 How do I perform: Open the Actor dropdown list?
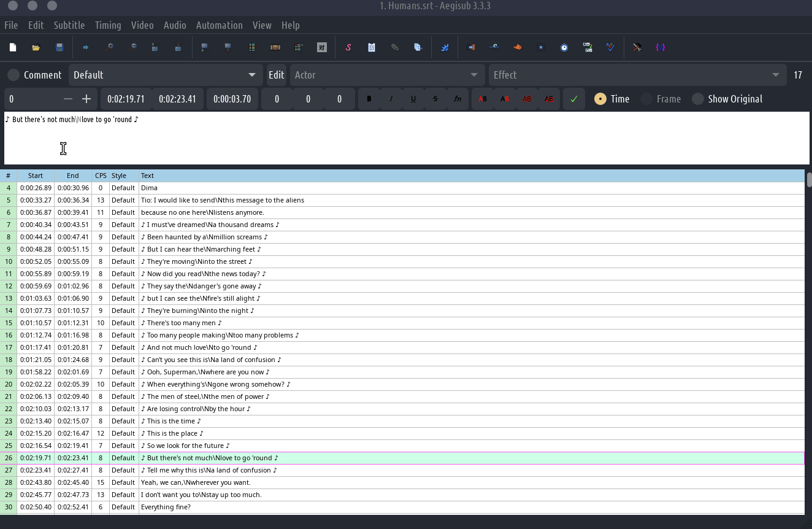tap(473, 75)
